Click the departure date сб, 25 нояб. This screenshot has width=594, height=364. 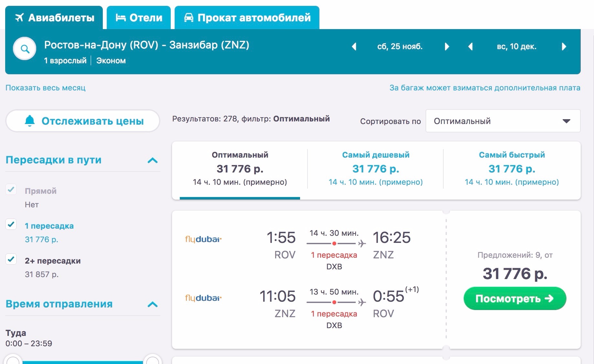coord(400,47)
